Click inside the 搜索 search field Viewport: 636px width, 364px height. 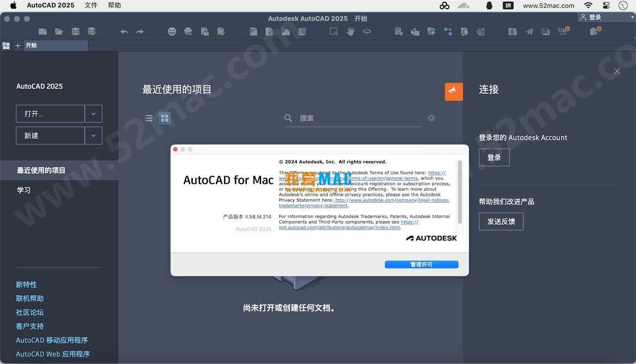point(348,118)
